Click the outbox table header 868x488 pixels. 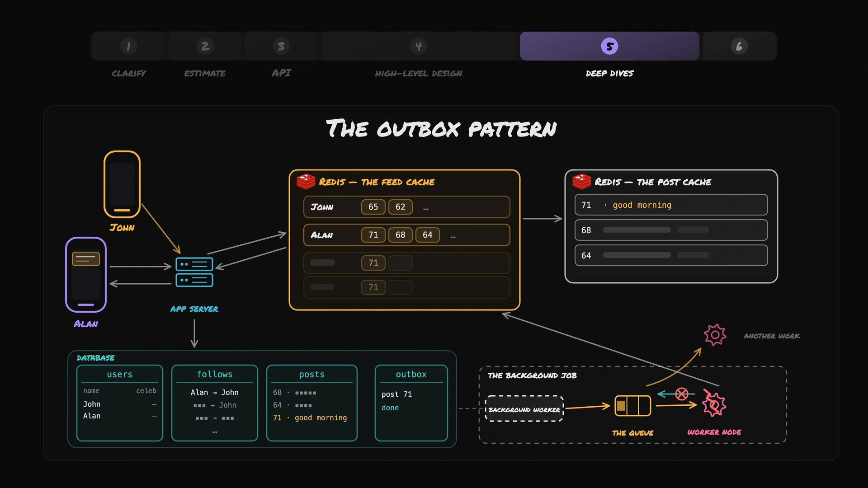(x=411, y=375)
